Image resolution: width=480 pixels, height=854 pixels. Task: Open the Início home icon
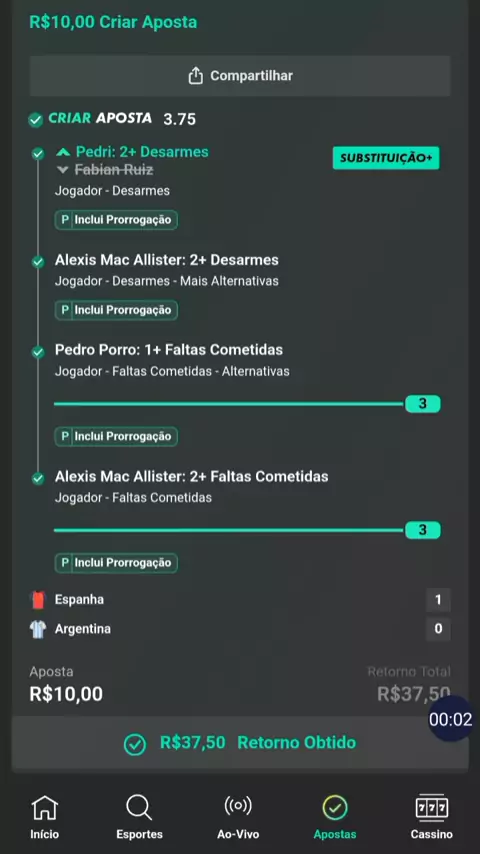click(x=45, y=808)
